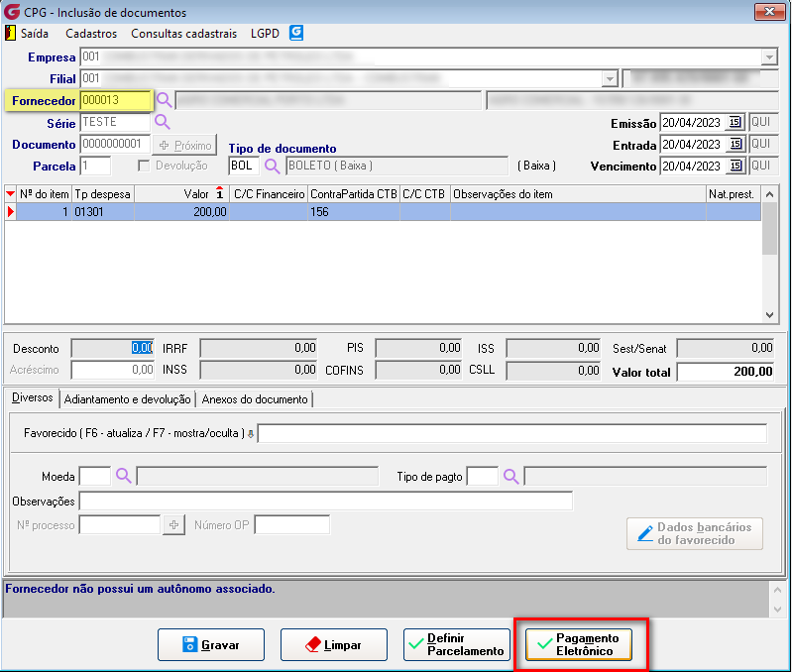Click the Acréscimo value field
792x672 pixels.
(113, 370)
